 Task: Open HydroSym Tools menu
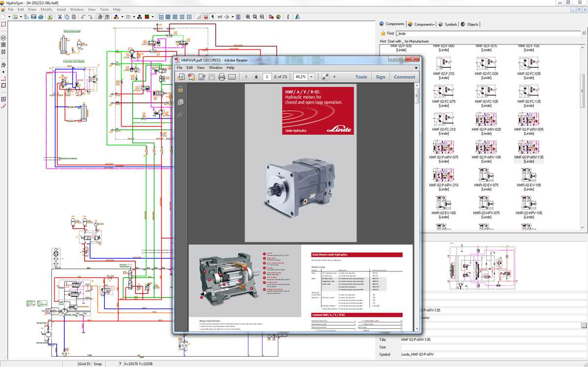[104, 9]
